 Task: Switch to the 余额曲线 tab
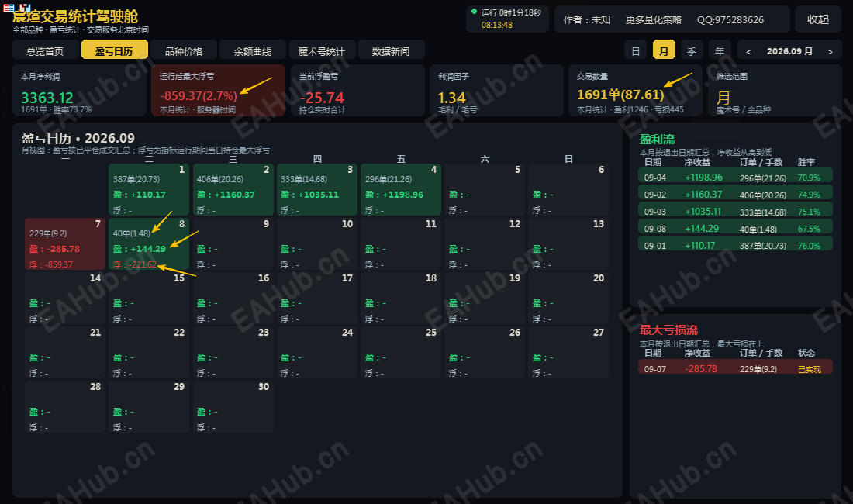253,51
